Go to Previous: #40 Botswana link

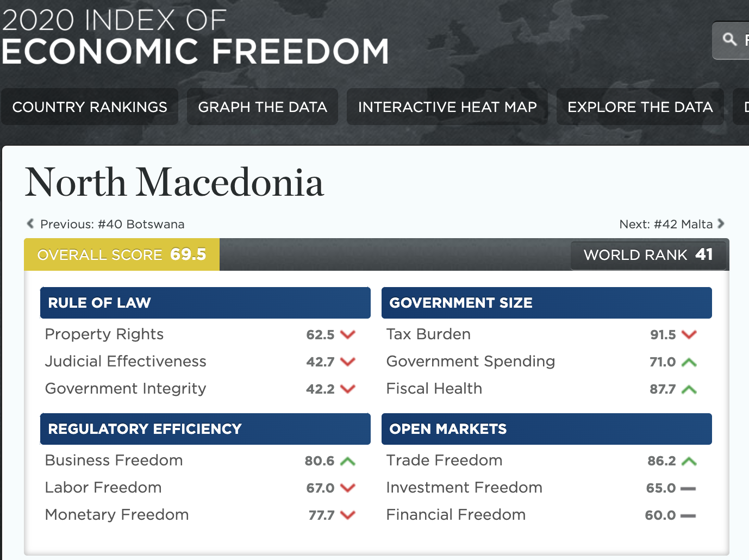[x=113, y=224]
